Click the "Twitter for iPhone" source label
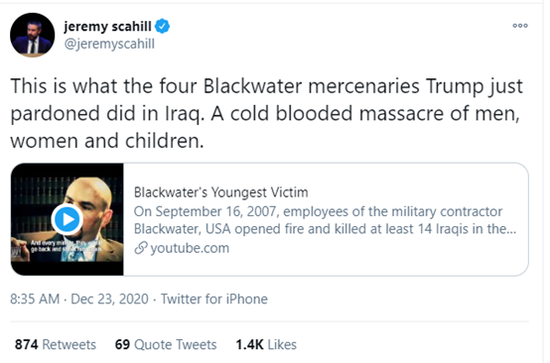 point(214,299)
